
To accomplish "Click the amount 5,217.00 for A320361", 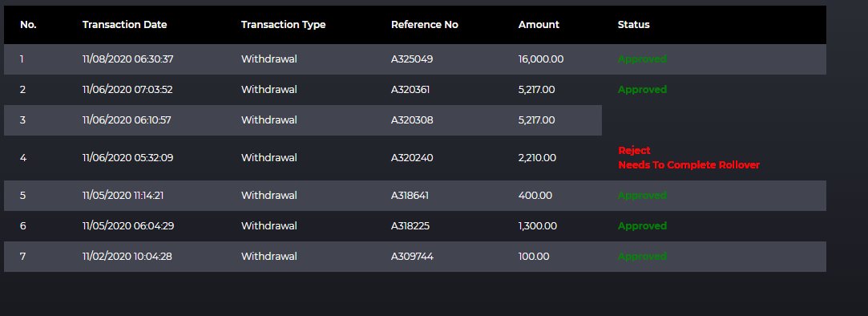I will [x=536, y=90].
